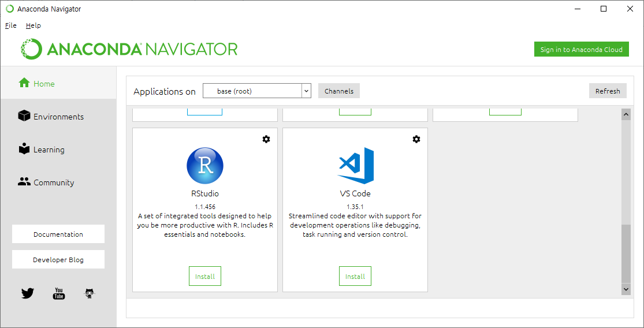
Task: Click the VS Code title text
Action: [x=355, y=194]
